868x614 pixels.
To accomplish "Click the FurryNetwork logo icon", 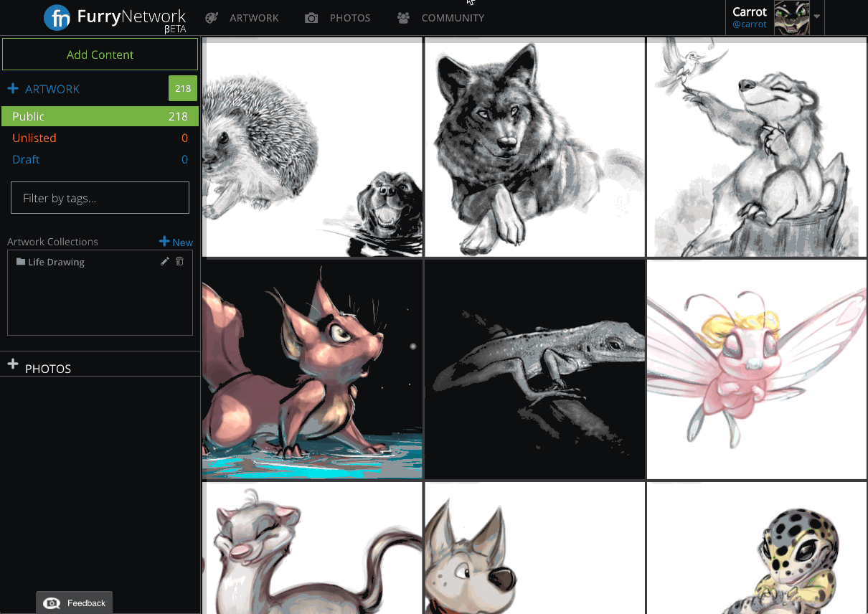I will click(x=58, y=17).
